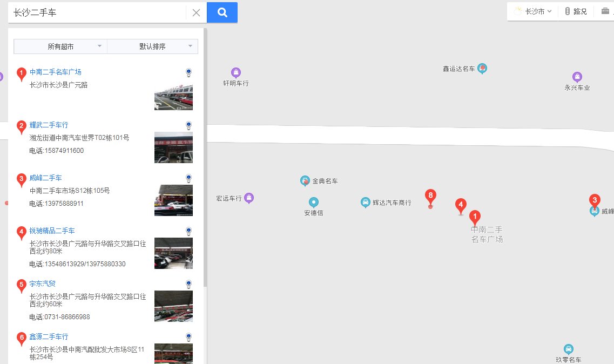Click the 永兴车业 purple shop marker

coord(577,77)
